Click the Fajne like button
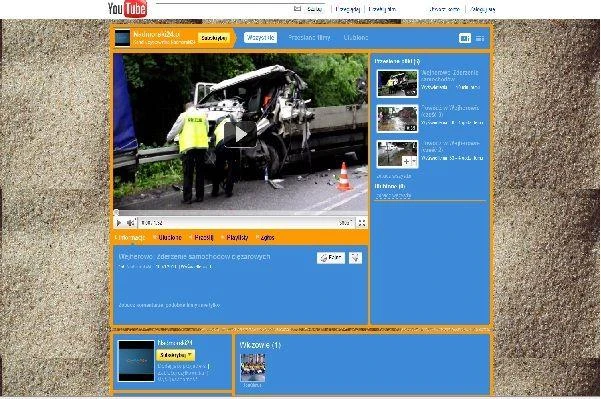 point(331,258)
